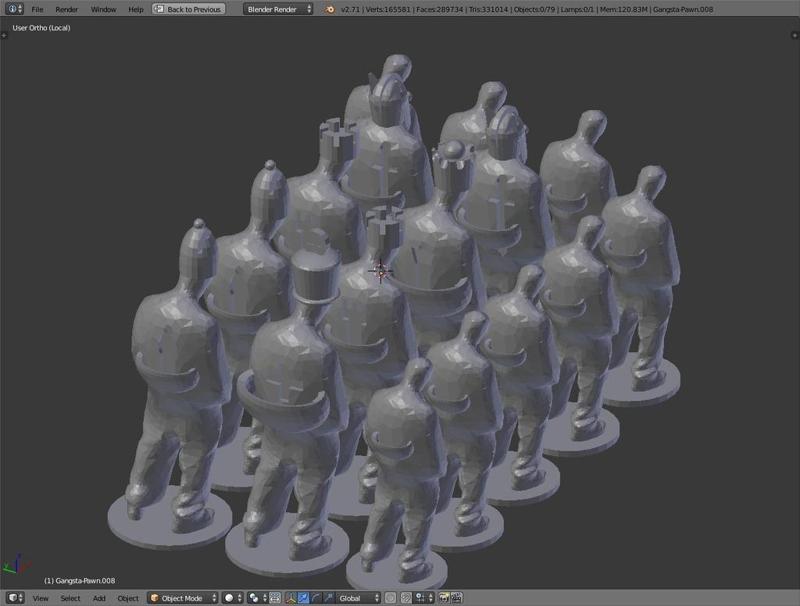Open the Global transform orientation dropdown
Screen dimensions: 800x606
tap(359, 598)
